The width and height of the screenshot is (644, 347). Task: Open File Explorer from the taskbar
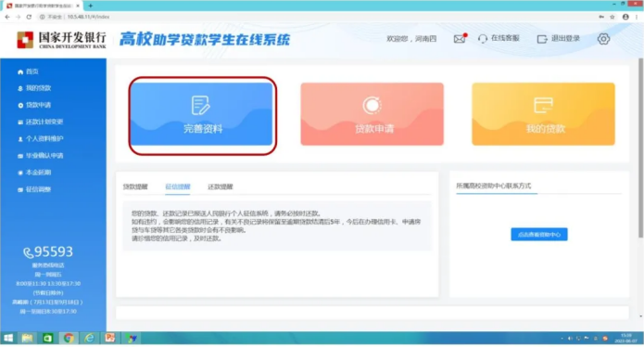click(27, 339)
